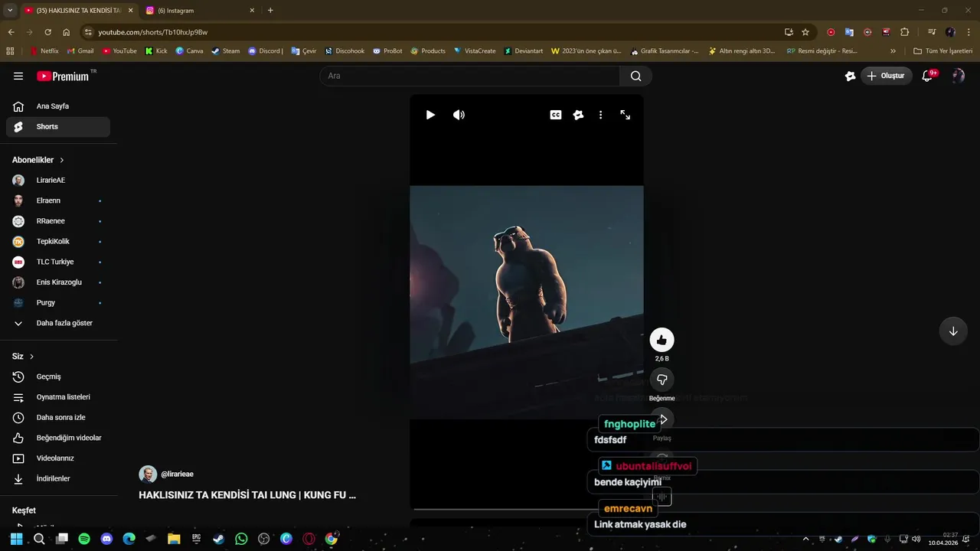Play the Shorts video
The height and width of the screenshot is (551, 980).
pos(430,115)
